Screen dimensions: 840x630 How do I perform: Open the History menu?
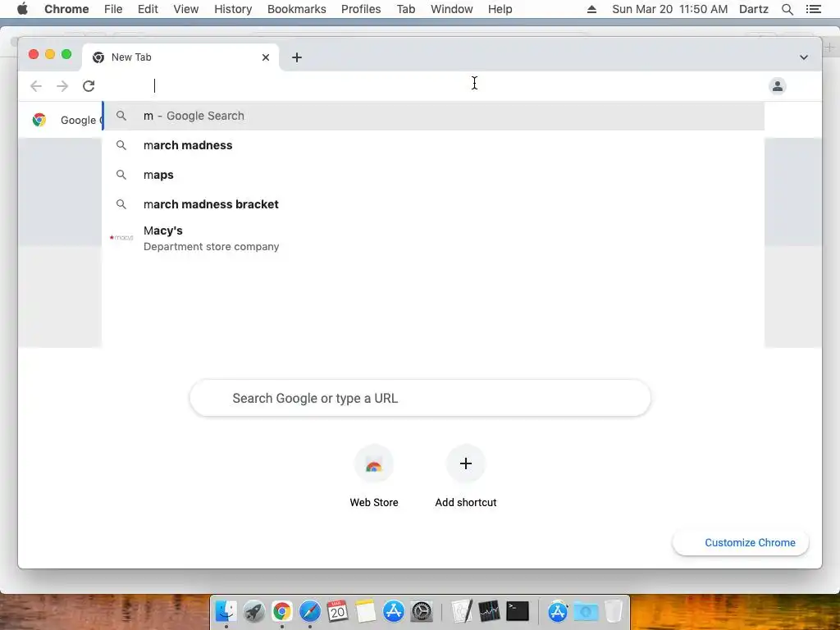(x=233, y=9)
